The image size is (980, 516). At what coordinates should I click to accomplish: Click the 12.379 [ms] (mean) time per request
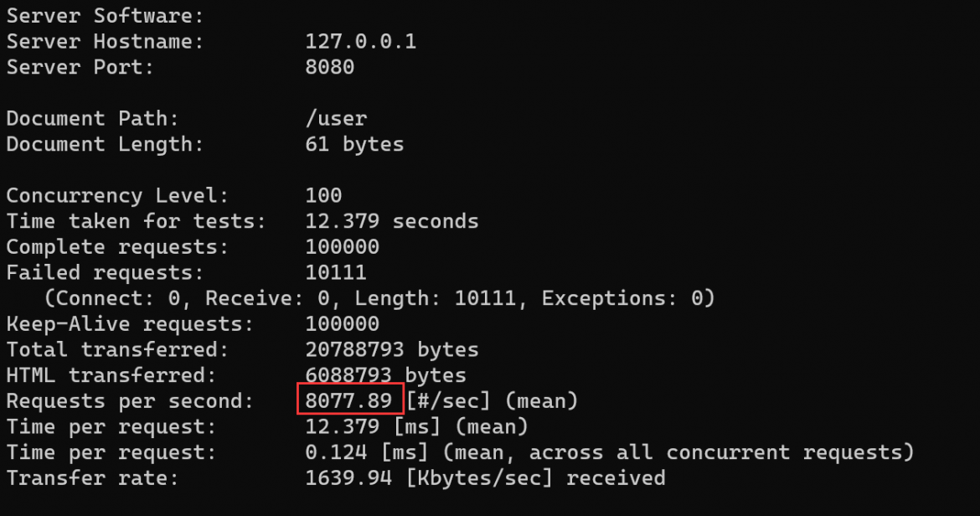(x=417, y=426)
